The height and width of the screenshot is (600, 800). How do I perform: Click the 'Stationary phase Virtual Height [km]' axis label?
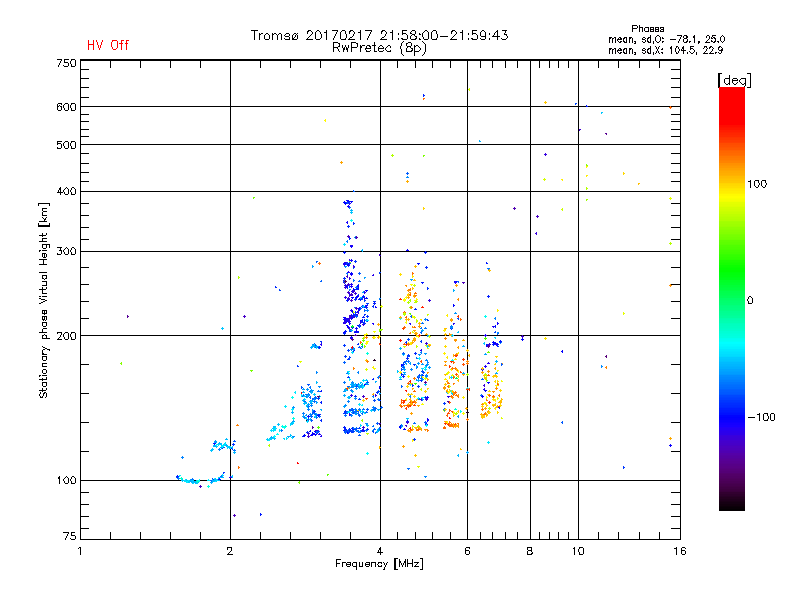(44, 300)
